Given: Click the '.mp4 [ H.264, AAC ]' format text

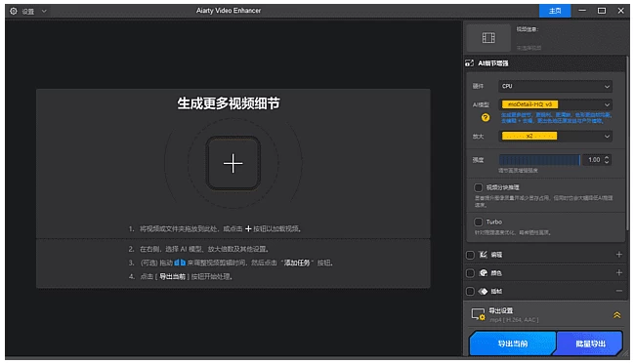Looking at the screenshot, I should coord(514,320).
